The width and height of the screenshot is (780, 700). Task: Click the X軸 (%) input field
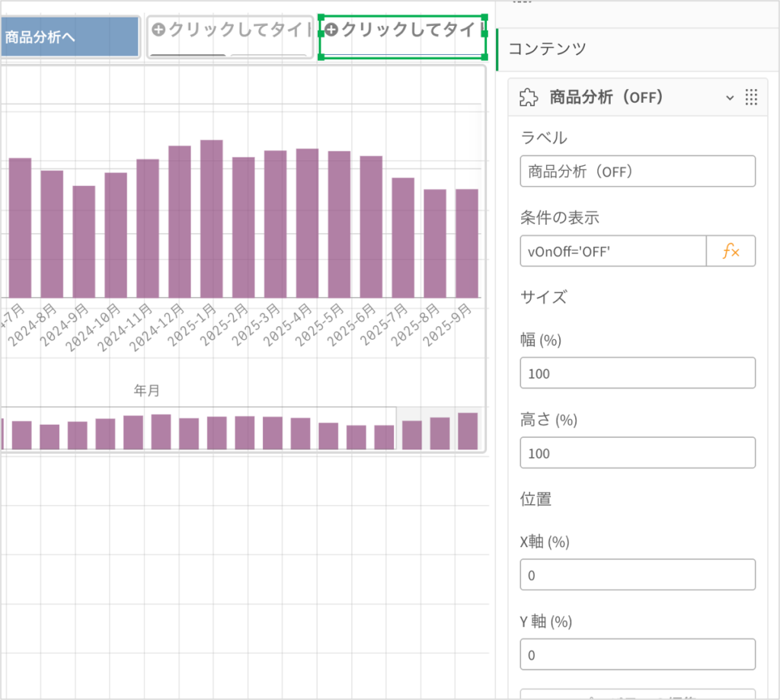click(x=637, y=575)
